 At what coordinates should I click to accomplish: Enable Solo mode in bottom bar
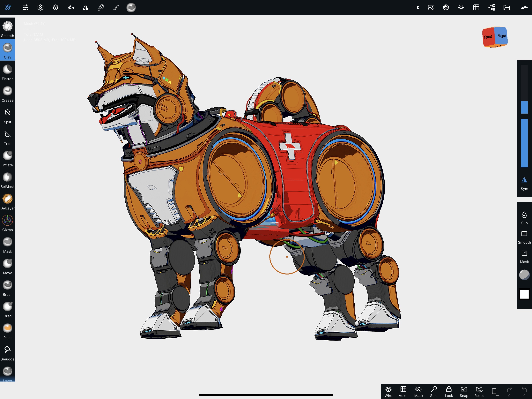coord(434,391)
